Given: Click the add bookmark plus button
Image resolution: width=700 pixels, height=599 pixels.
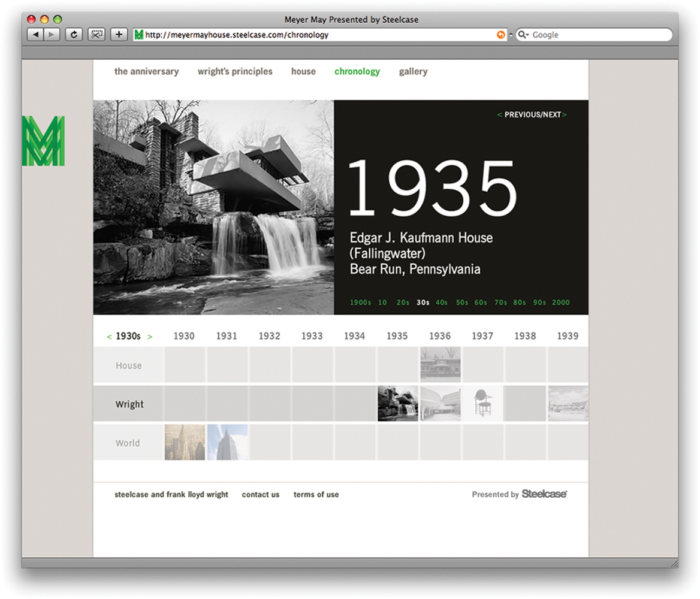Looking at the screenshot, I should [x=119, y=35].
